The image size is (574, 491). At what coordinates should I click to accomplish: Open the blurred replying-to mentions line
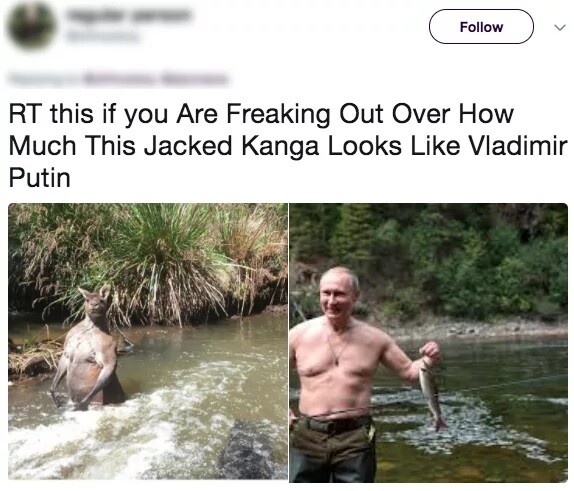(118, 79)
